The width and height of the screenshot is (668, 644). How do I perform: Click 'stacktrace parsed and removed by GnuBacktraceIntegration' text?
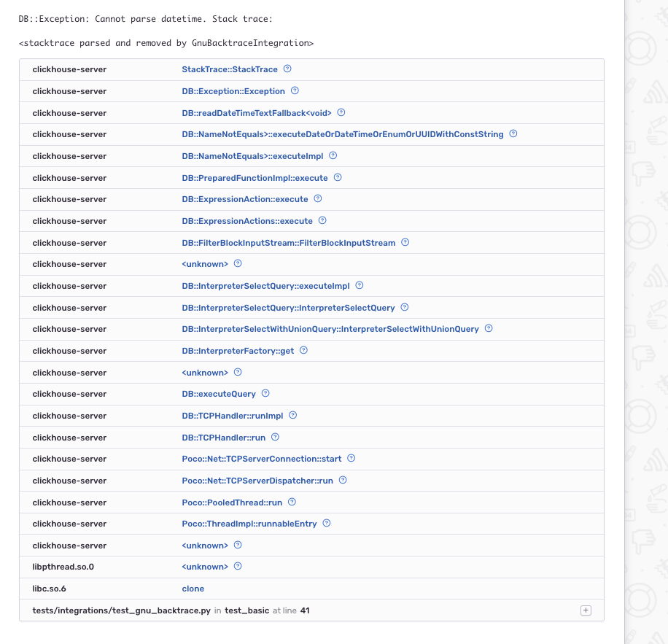(166, 43)
